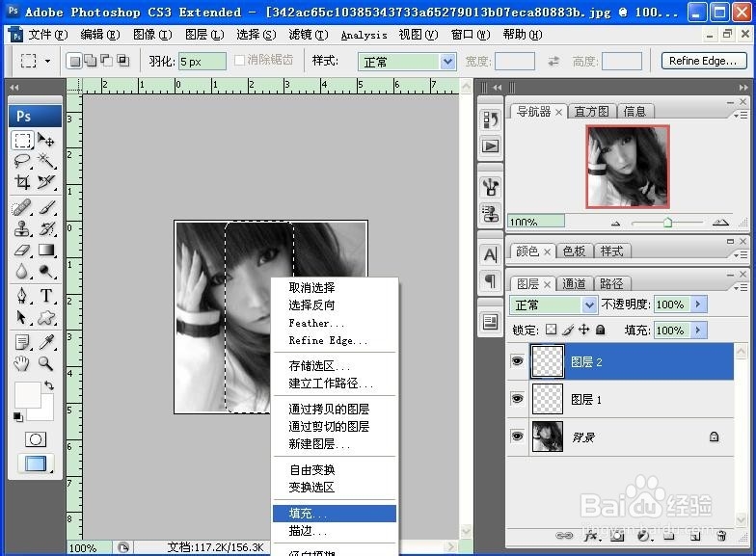Change screen mode button
Image resolution: width=756 pixels, height=556 pixels.
coord(35,463)
